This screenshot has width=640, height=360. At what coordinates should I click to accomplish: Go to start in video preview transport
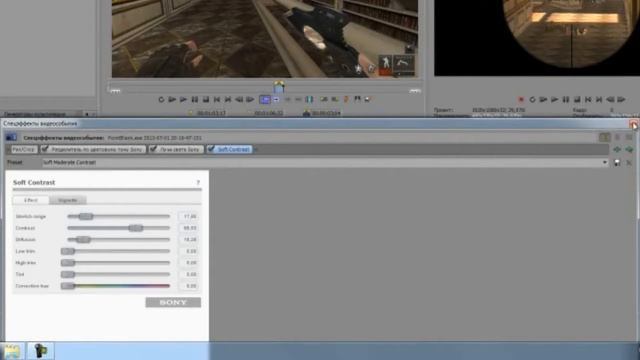(588, 99)
